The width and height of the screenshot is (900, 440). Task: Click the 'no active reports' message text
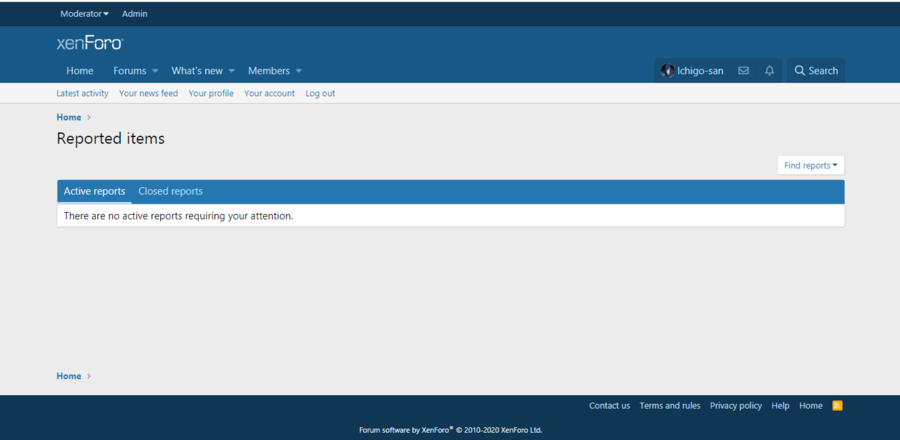179,216
